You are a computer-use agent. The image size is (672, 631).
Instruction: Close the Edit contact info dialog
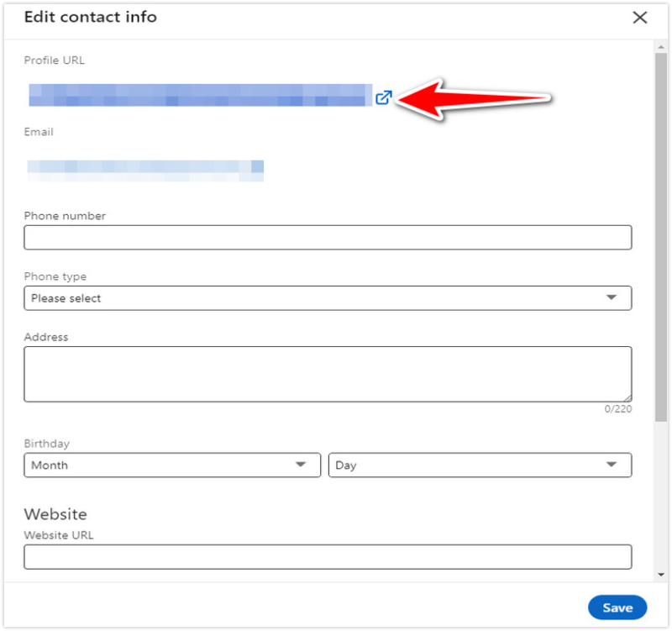[x=640, y=18]
